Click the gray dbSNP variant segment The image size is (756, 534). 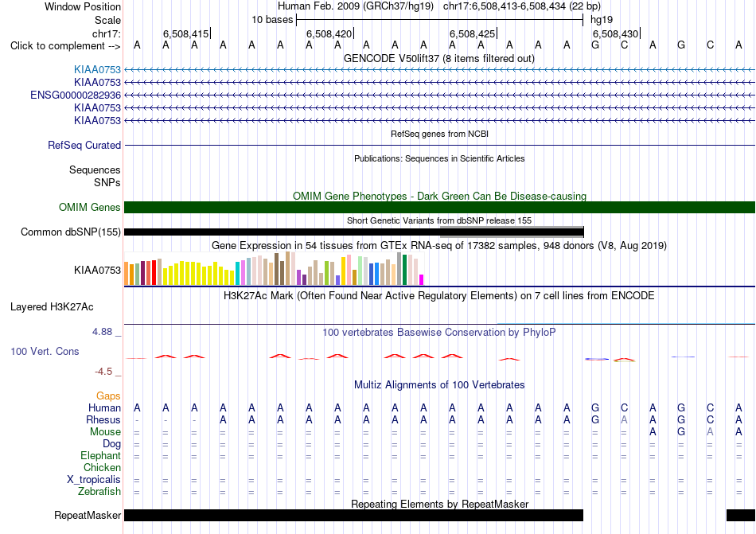coord(512,232)
